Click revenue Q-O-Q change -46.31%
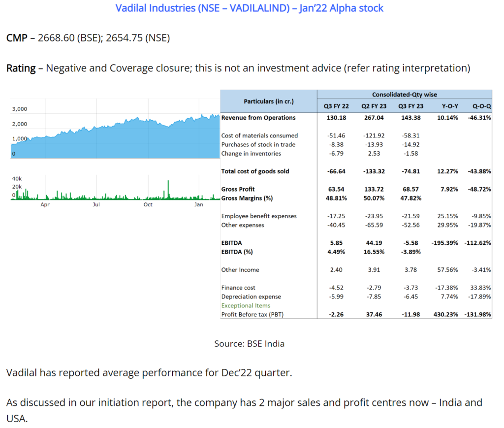Viewport: 504px width, 428px height. [x=479, y=118]
